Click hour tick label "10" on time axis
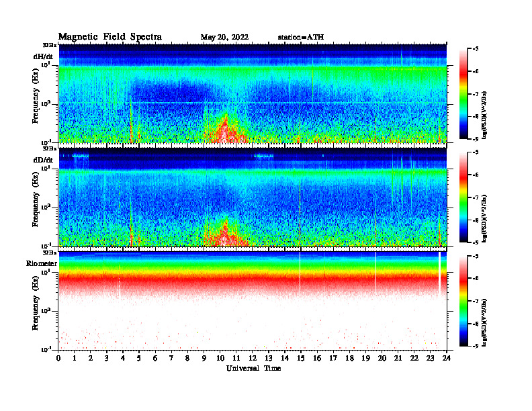The height and width of the screenshot is (411, 532). [220, 358]
